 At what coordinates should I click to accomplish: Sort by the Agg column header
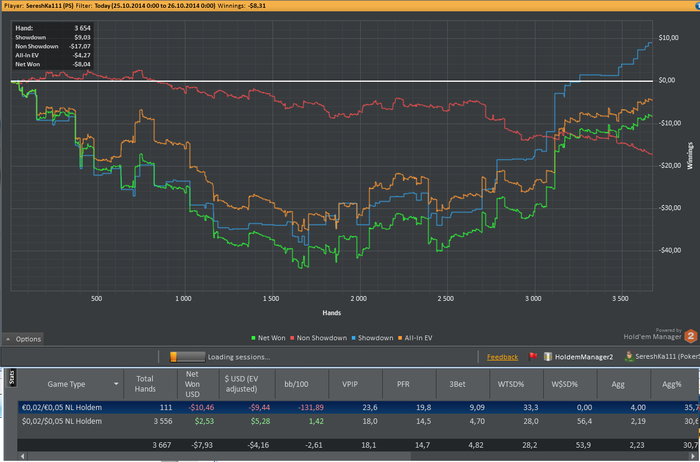(623, 384)
